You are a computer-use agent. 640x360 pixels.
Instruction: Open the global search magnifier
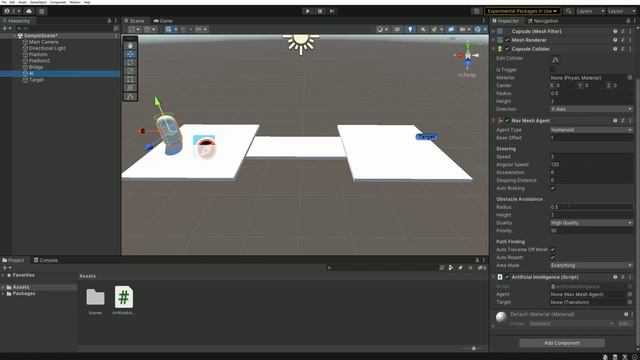[569, 11]
